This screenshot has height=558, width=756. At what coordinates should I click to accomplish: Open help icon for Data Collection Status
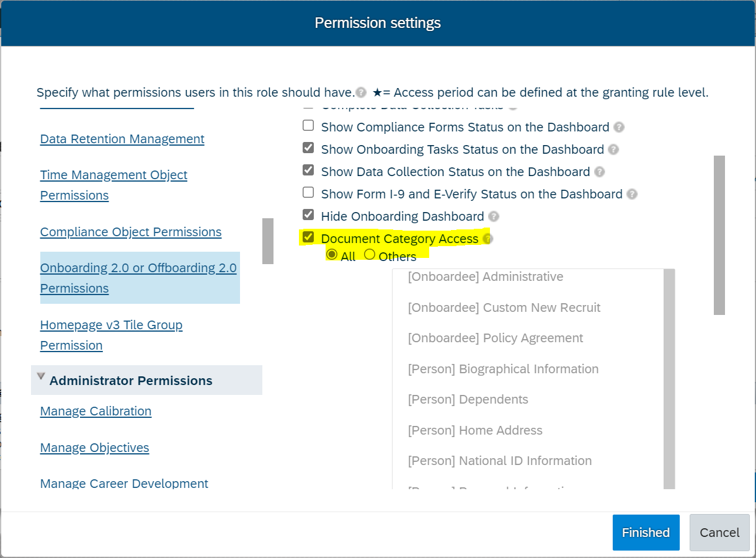(x=599, y=172)
